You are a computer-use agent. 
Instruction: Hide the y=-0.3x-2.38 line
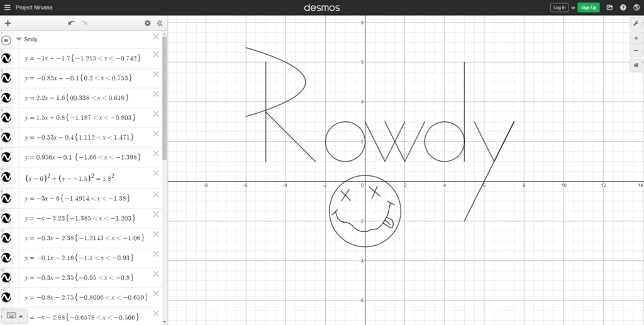[6, 238]
